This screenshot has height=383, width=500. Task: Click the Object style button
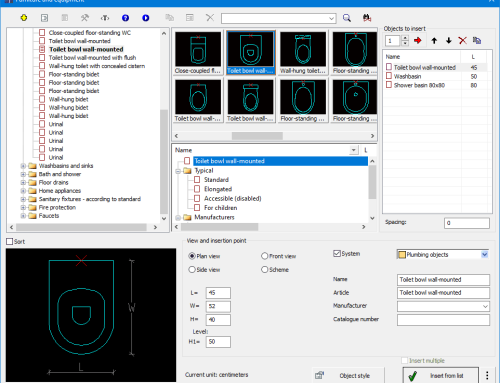pos(348,376)
